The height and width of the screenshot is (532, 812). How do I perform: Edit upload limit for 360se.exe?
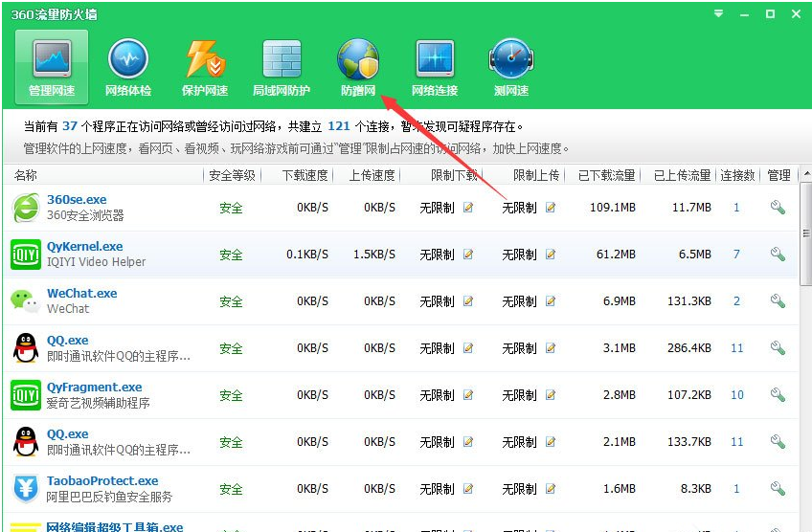551,208
